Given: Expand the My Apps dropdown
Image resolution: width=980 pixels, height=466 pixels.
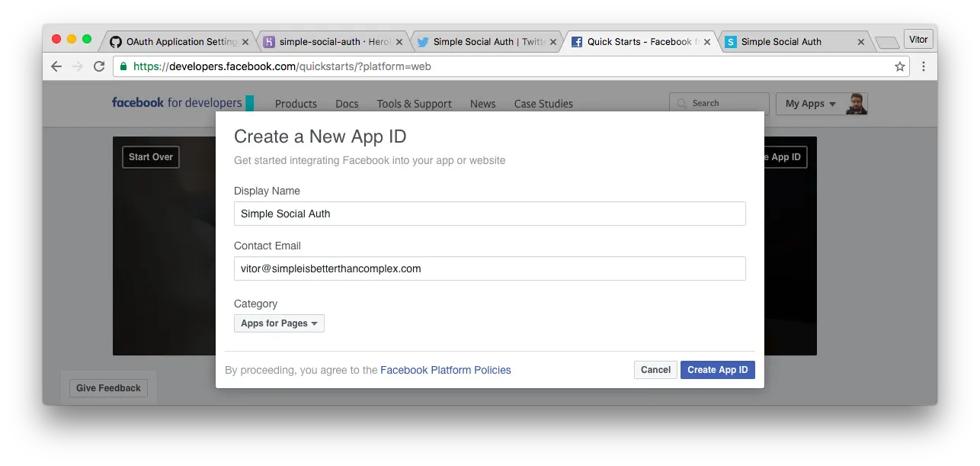Looking at the screenshot, I should pyautogui.click(x=808, y=104).
